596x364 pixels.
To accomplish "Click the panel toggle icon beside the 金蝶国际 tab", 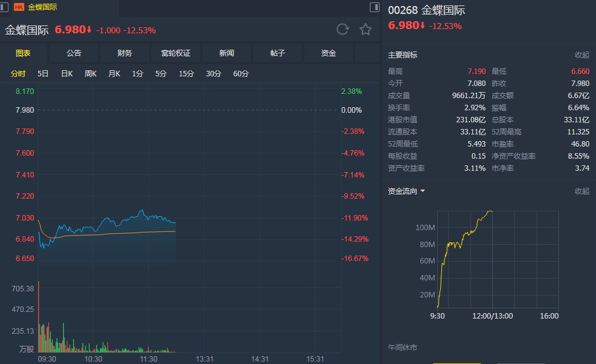I will tap(374, 7).
